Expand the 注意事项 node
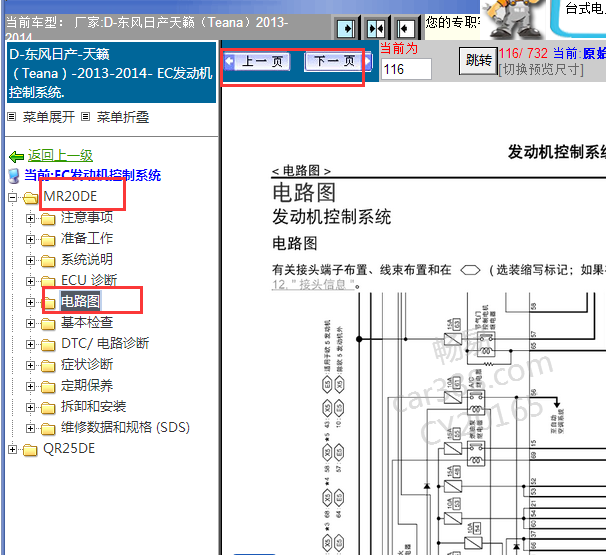The width and height of the screenshot is (606, 555). pyautogui.click(x=31, y=218)
